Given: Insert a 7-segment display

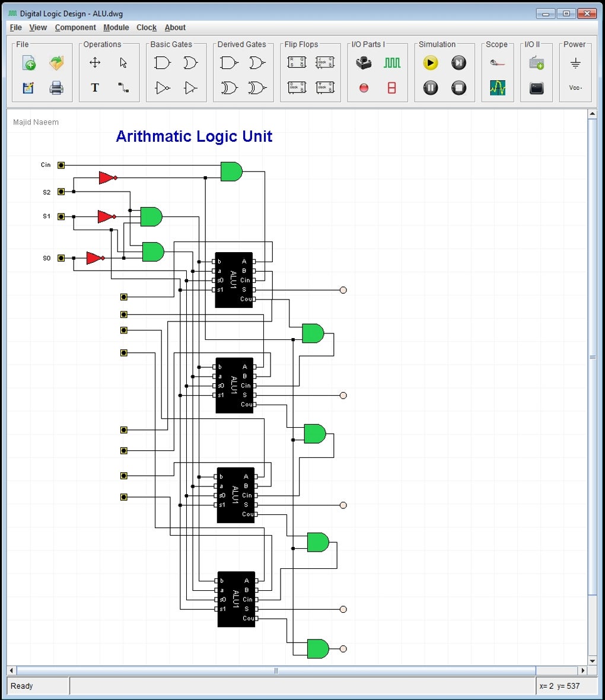Looking at the screenshot, I should (393, 88).
